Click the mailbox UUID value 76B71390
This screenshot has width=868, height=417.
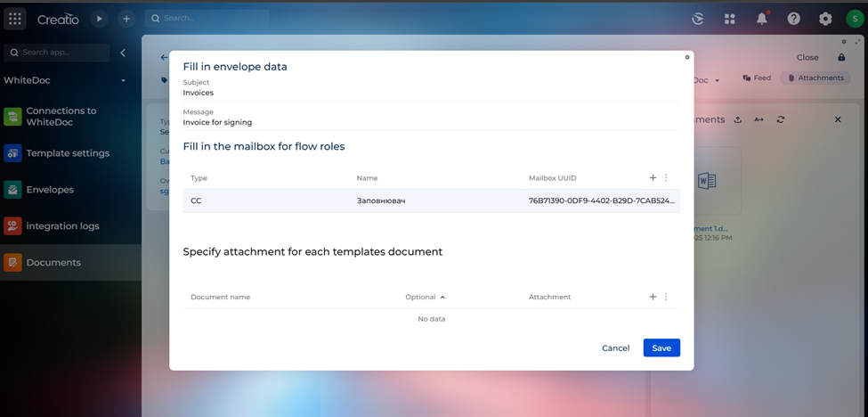(x=602, y=201)
